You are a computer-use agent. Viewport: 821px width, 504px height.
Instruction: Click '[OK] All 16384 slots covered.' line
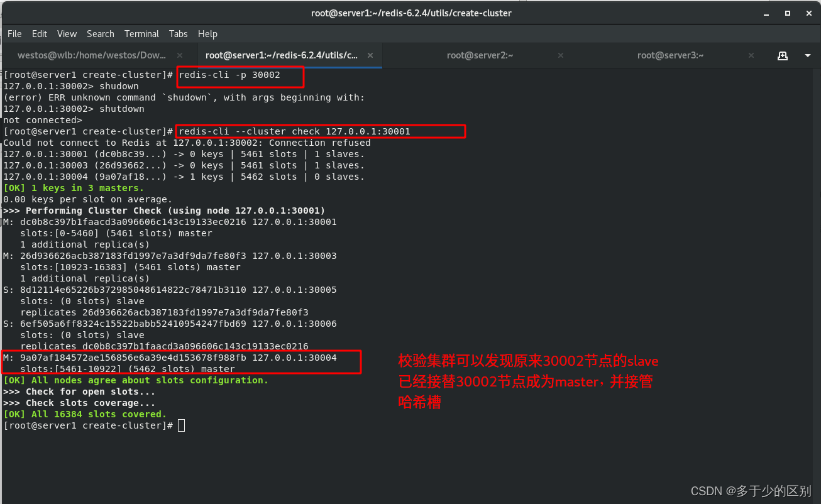85,414
